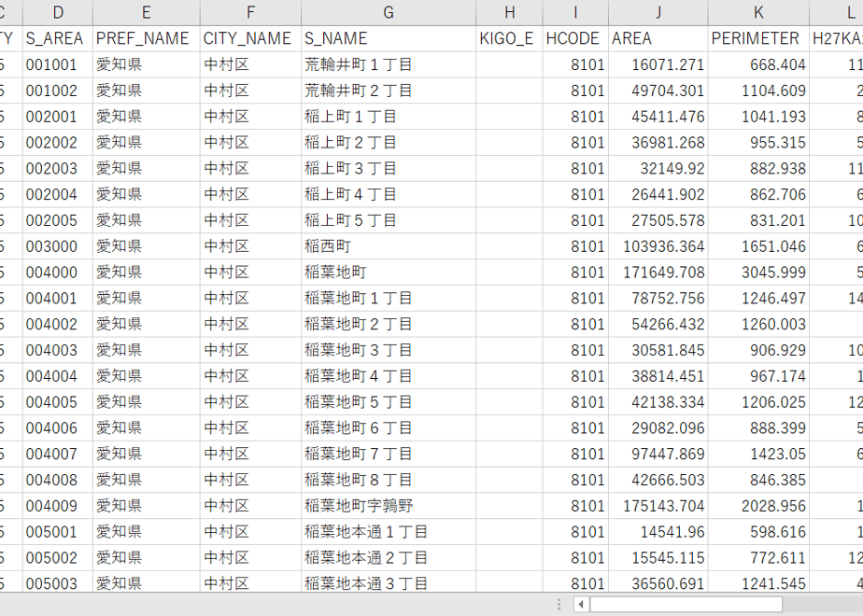The height and width of the screenshot is (616, 863).
Task: Select cell with S_AREA 001001
Action: point(58,64)
